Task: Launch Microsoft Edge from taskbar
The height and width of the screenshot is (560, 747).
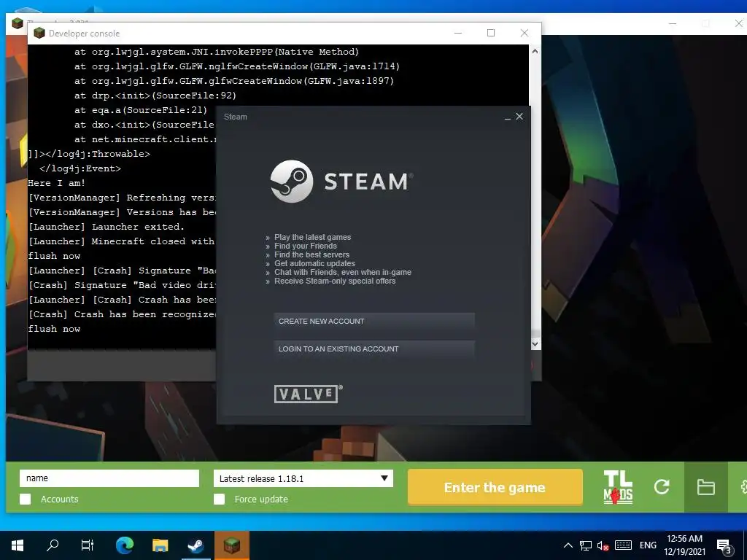Action: [125, 545]
